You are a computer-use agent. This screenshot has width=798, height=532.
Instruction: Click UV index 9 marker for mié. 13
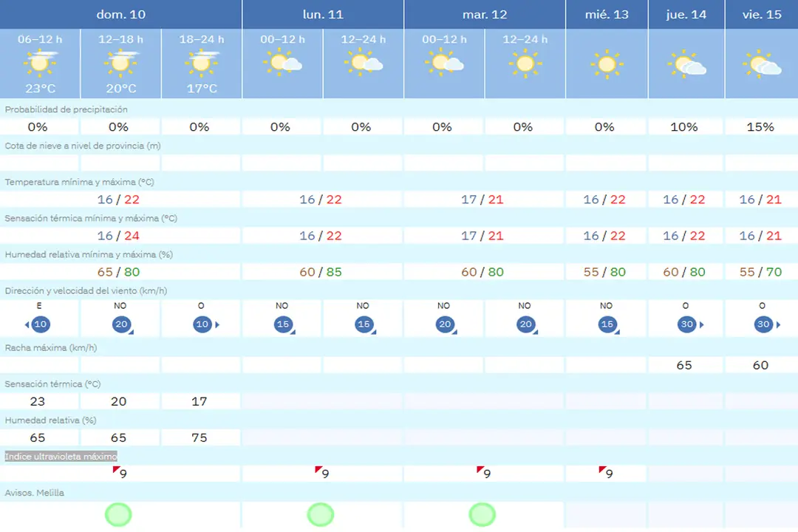pos(606,473)
